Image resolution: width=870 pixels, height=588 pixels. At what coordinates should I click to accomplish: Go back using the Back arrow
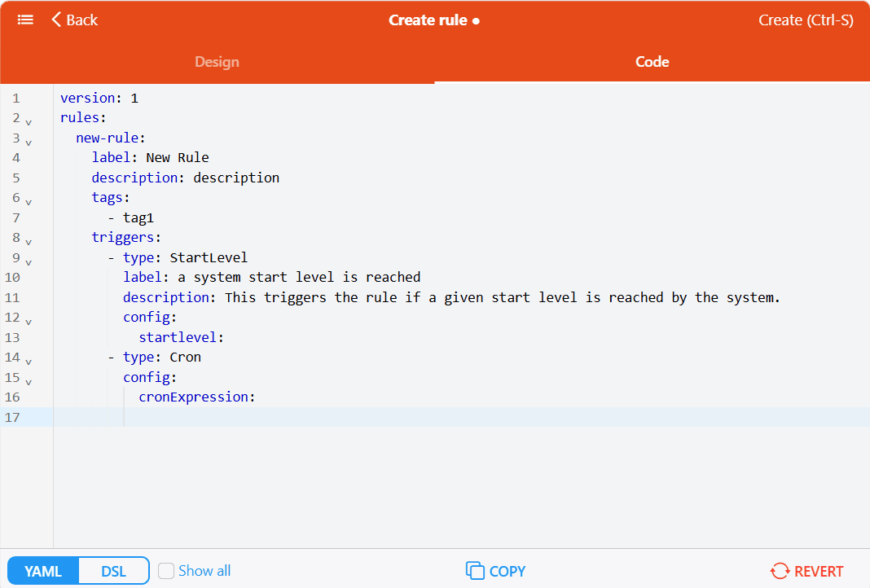point(56,20)
